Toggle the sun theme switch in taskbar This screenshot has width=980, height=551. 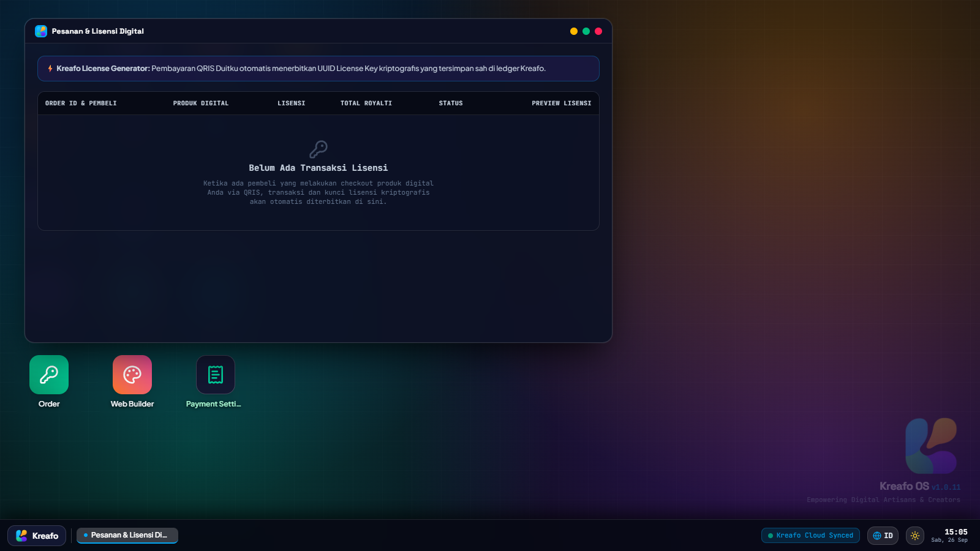click(915, 536)
